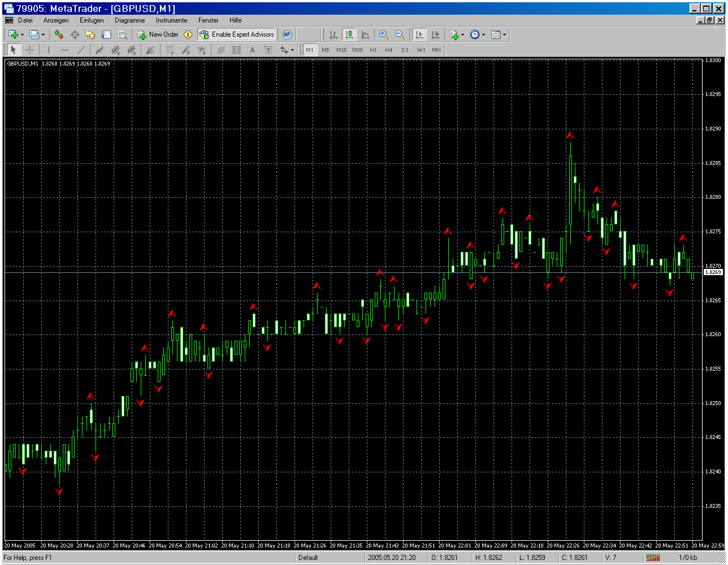Select the cycle lines tool
728x565 pixels.
[x=236, y=50]
